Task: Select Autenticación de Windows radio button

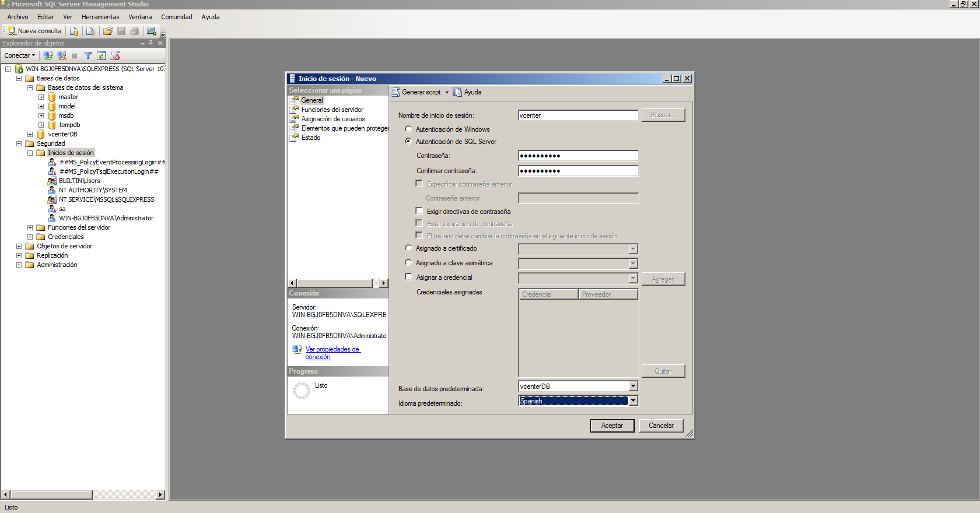Action: [x=408, y=129]
